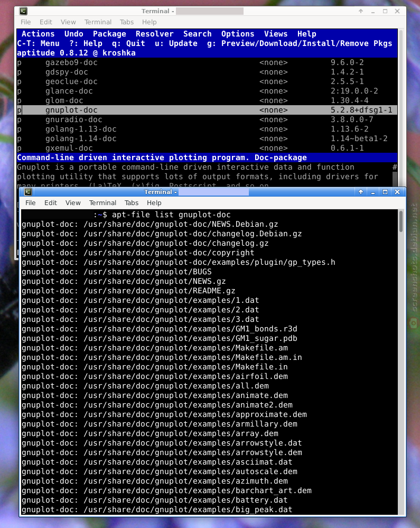Open aptitude Undo menu

coord(74,34)
